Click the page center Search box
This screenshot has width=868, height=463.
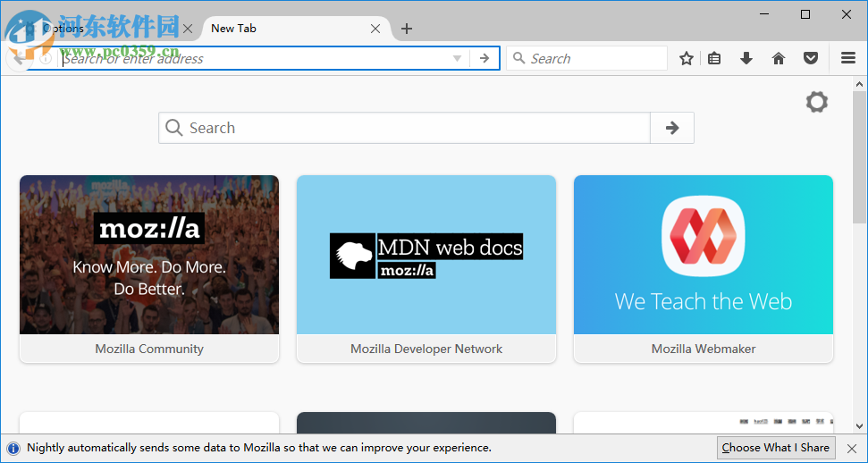click(404, 128)
